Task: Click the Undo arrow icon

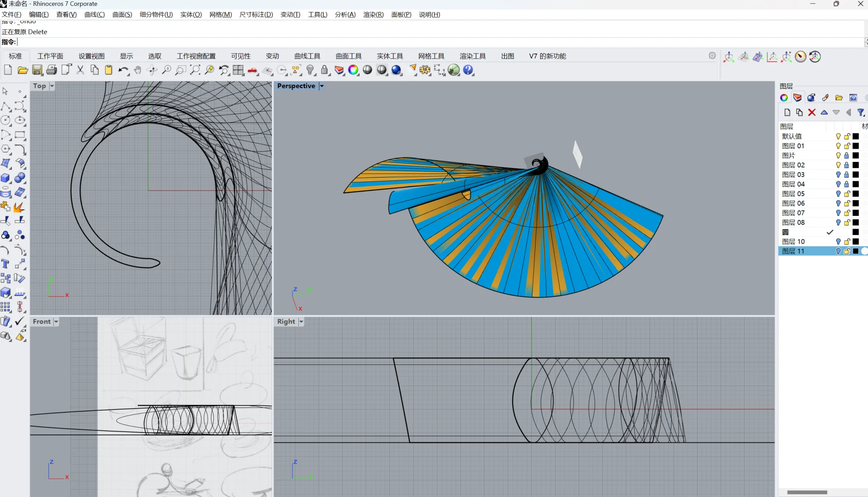Action: pyautogui.click(x=122, y=70)
